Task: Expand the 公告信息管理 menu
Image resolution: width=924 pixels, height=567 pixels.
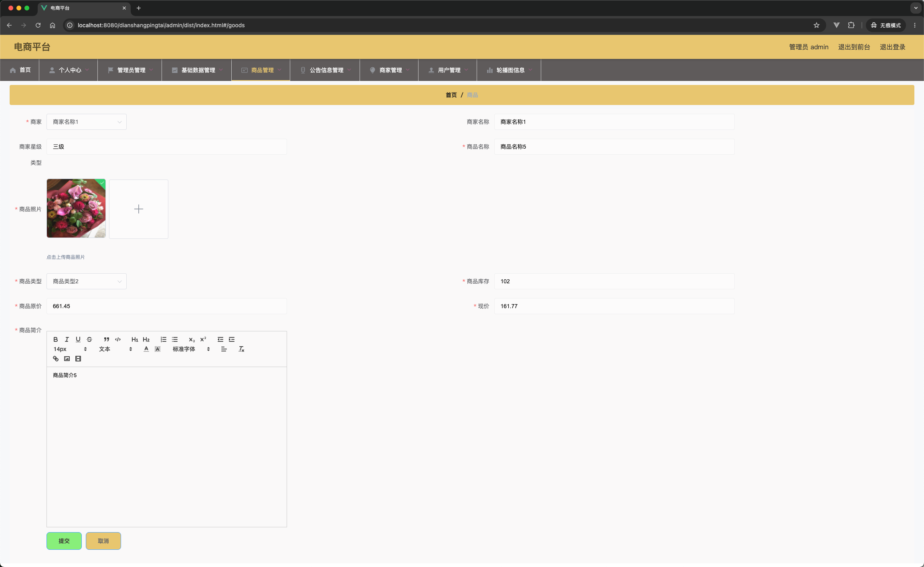Action: (x=325, y=70)
